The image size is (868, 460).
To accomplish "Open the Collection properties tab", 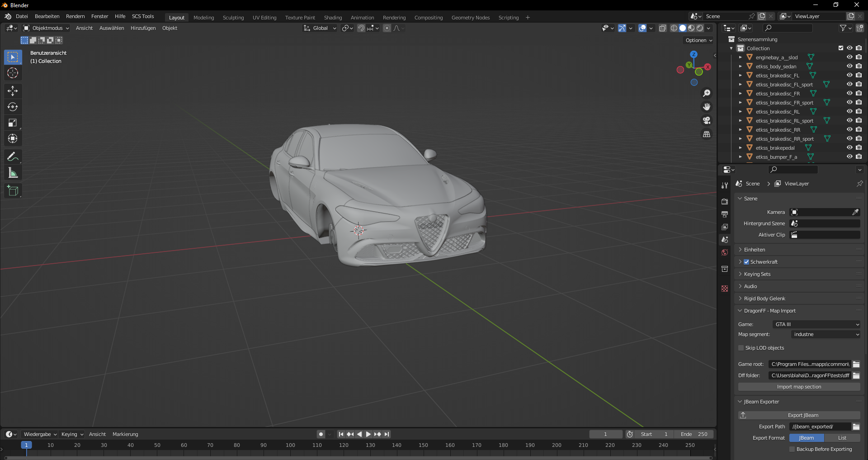I will click(725, 269).
